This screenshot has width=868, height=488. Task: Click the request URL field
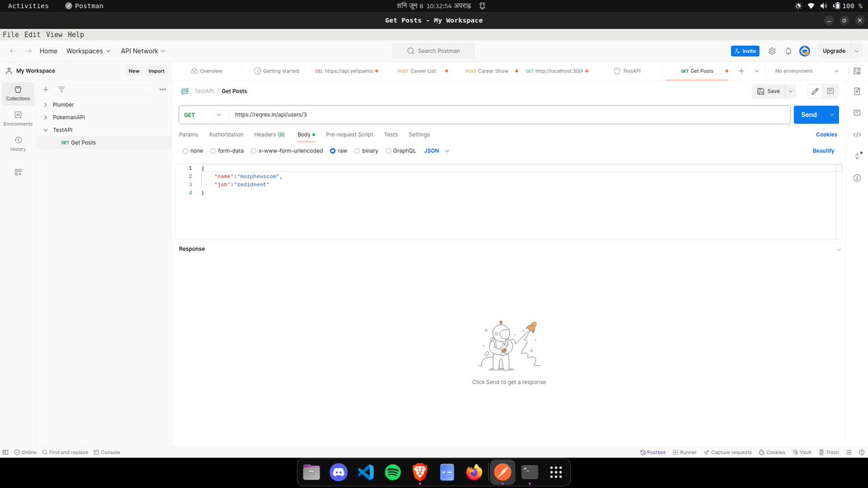click(509, 115)
